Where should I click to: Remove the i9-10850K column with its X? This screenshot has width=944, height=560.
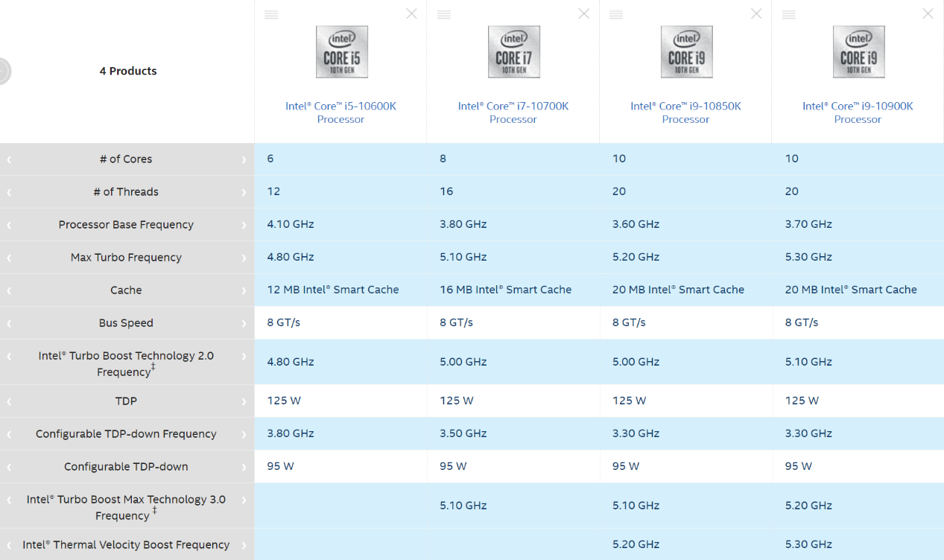[756, 13]
